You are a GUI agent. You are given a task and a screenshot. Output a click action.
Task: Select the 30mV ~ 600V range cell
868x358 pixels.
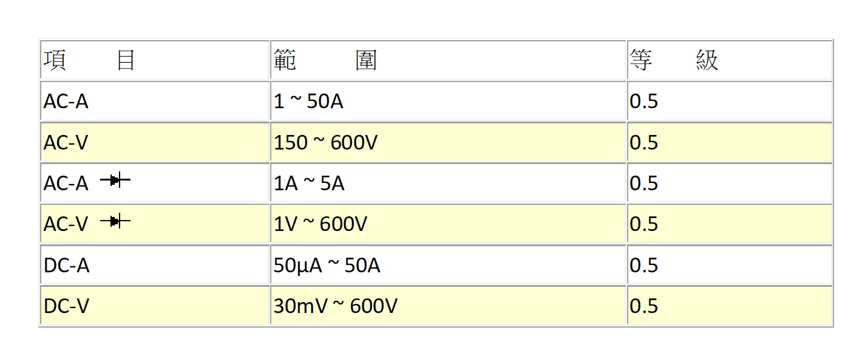coord(448,306)
